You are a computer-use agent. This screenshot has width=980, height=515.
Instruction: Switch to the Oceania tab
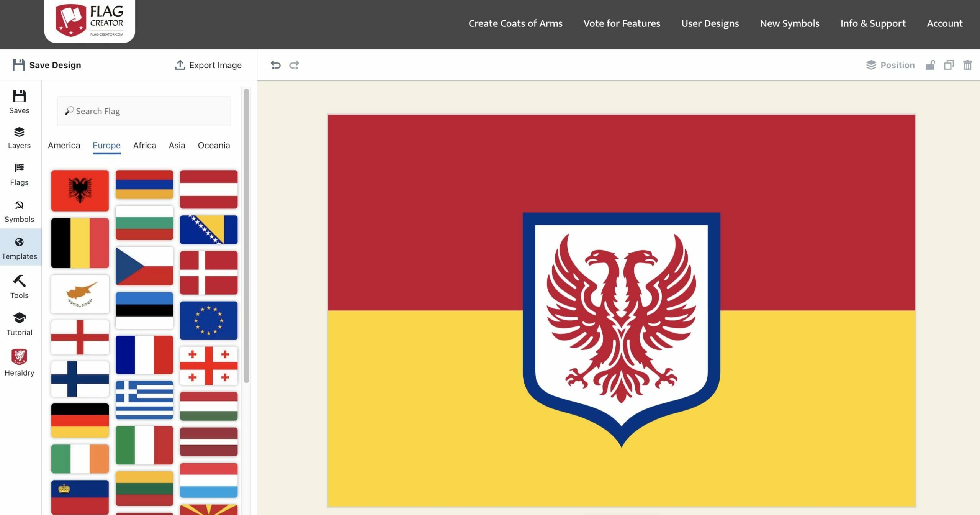(214, 146)
